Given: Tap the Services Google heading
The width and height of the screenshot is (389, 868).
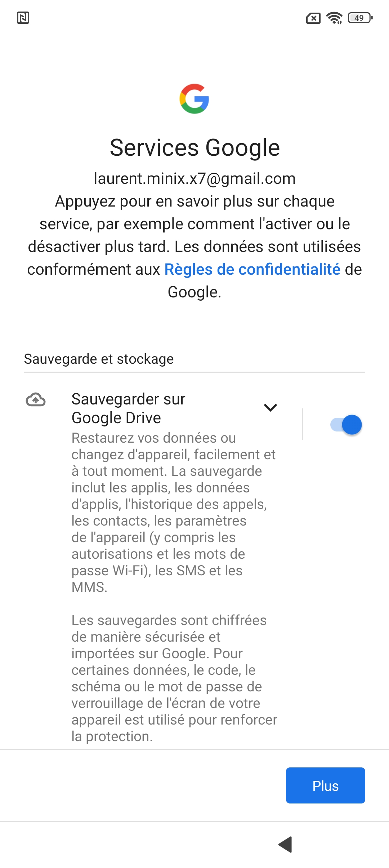Looking at the screenshot, I should tap(194, 147).
